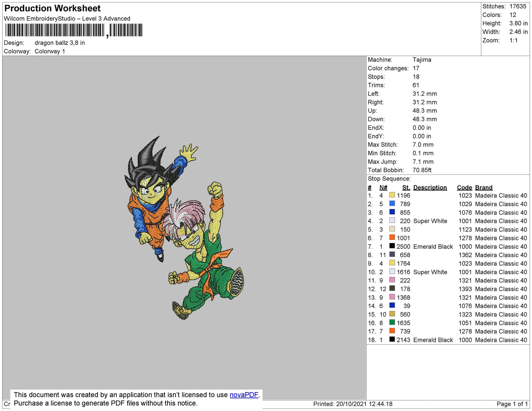Image resolution: width=532 pixels, height=411 pixels.
Task: Select the beige swatch in row 5
Action: (x=392, y=229)
